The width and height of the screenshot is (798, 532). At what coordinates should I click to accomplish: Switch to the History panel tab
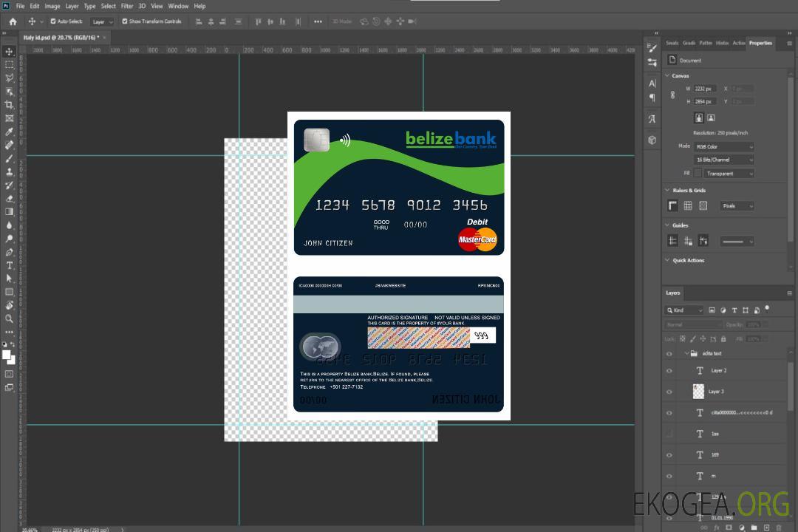[x=722, y=43]
